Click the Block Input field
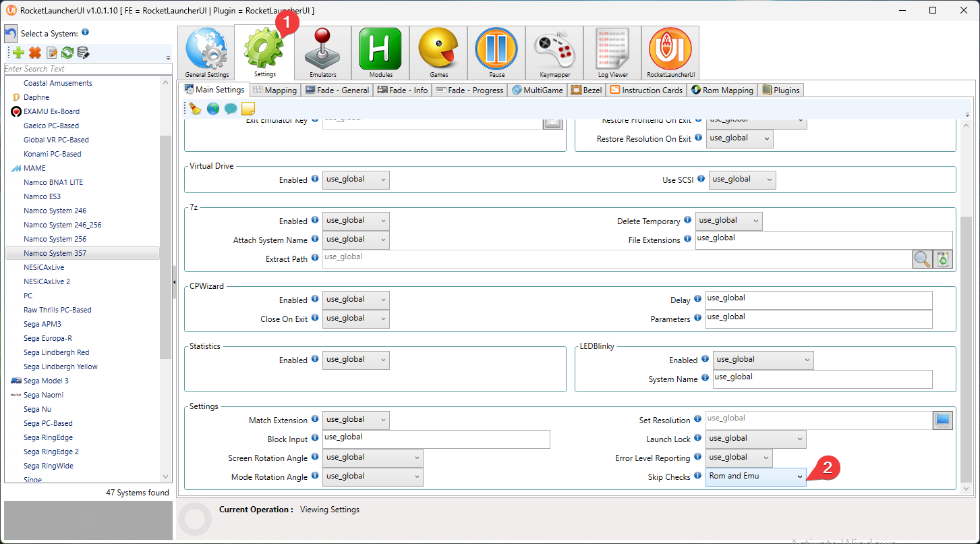Viewport: 980px width, 544px height. (x=436, y=439)
